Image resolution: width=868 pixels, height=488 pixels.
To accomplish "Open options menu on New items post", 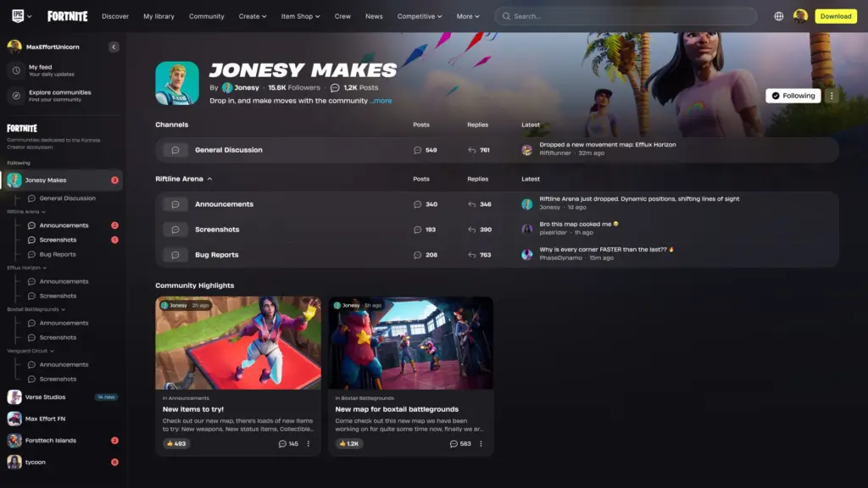I will (x=309, y=443).
